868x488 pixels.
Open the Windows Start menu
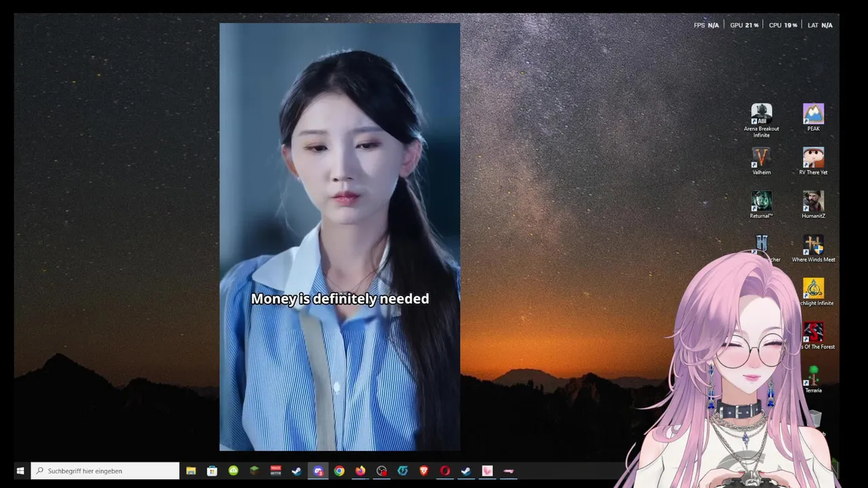tap(20, 470)
